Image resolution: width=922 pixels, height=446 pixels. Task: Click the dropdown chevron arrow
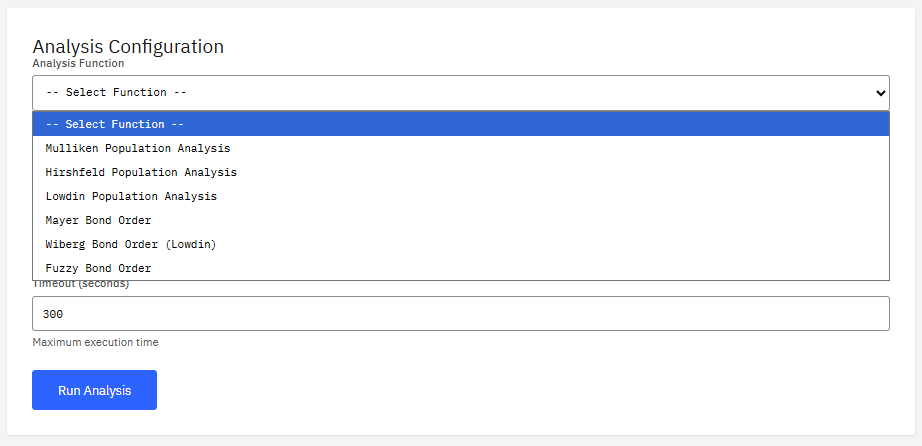[880, 92]
